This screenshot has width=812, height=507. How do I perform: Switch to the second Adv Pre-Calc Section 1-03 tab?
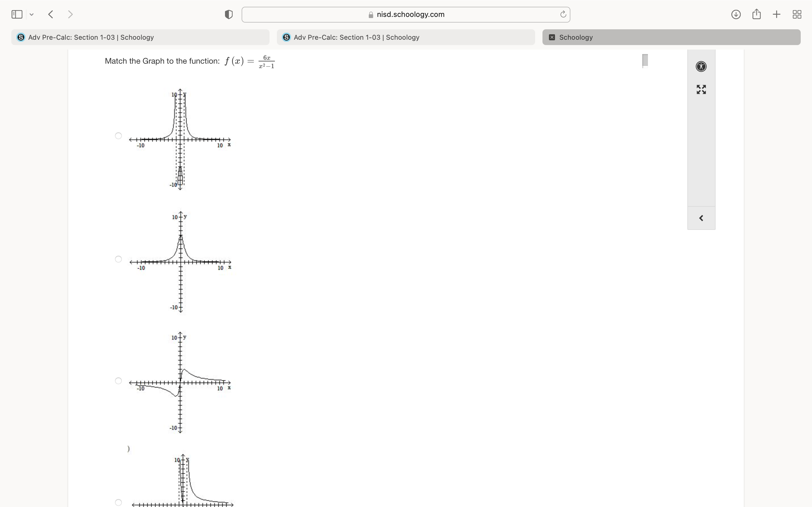[406, 37]
